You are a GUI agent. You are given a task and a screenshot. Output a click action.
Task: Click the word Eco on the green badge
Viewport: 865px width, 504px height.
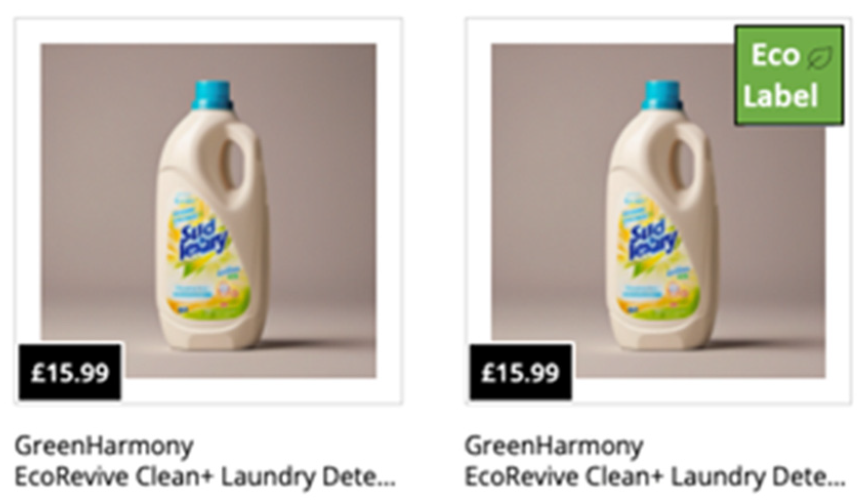774,55
